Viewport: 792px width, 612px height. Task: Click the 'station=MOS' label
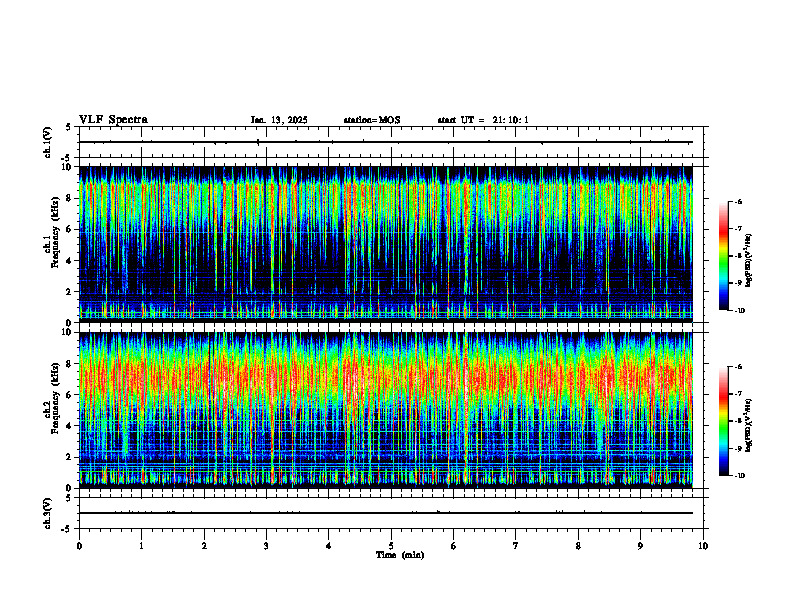tap(372, 120)
